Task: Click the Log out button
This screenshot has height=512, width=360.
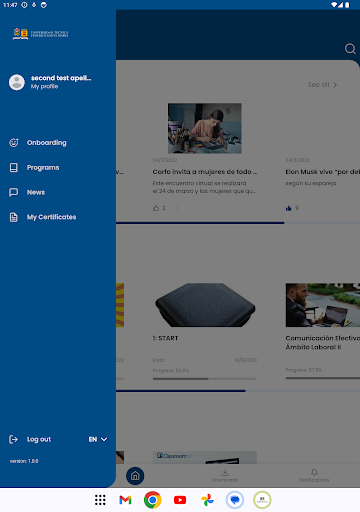Action: [39, 439]
